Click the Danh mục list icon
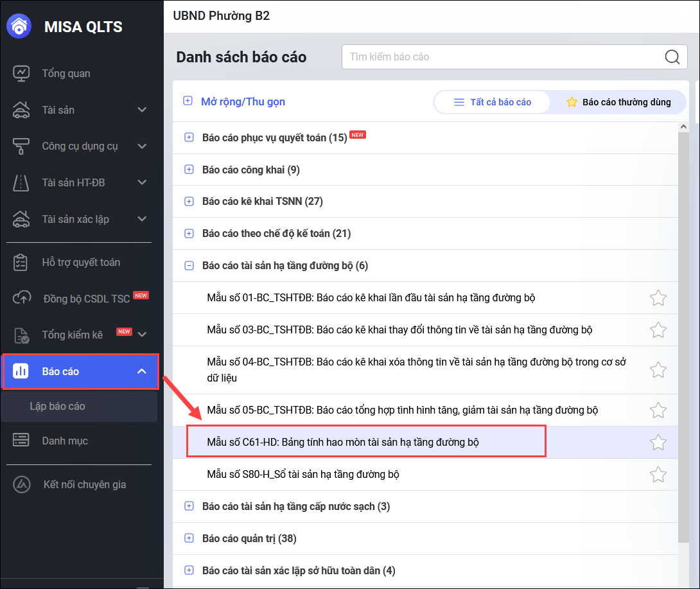This screenshot has width=700, height=589. [x=21, y=440]
